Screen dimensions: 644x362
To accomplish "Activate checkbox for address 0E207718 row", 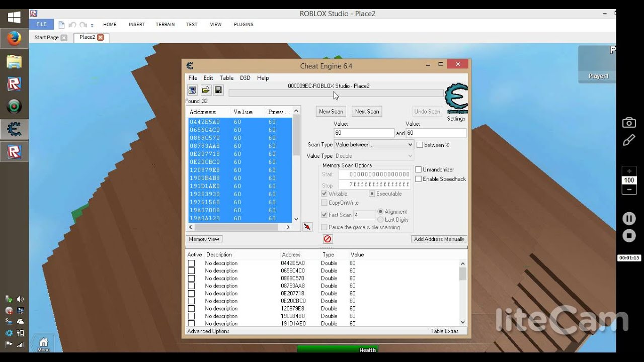I will pos(191,293).
